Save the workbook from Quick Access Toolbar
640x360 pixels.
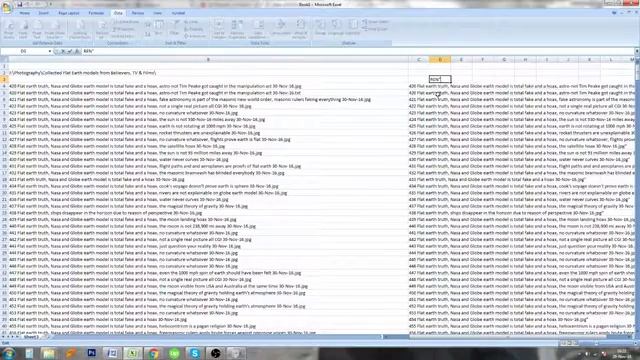pyautogui.click(x=19, y=4)
